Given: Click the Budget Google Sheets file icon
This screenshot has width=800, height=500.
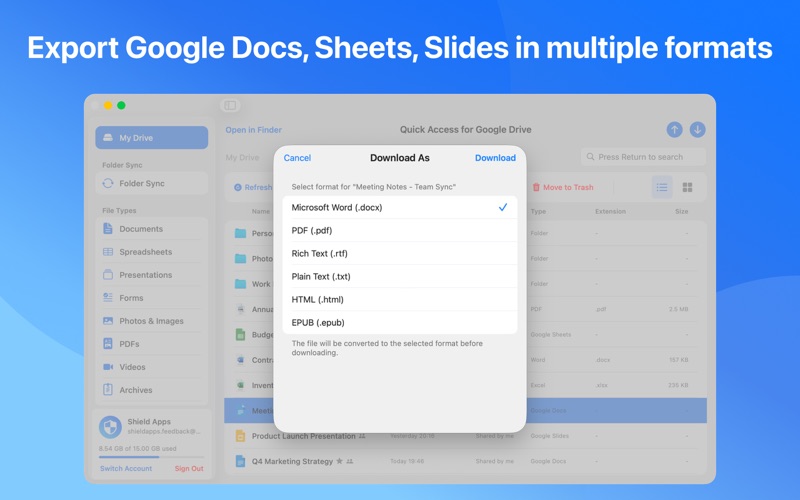Looking at the screenshot, I should point(240,335).
